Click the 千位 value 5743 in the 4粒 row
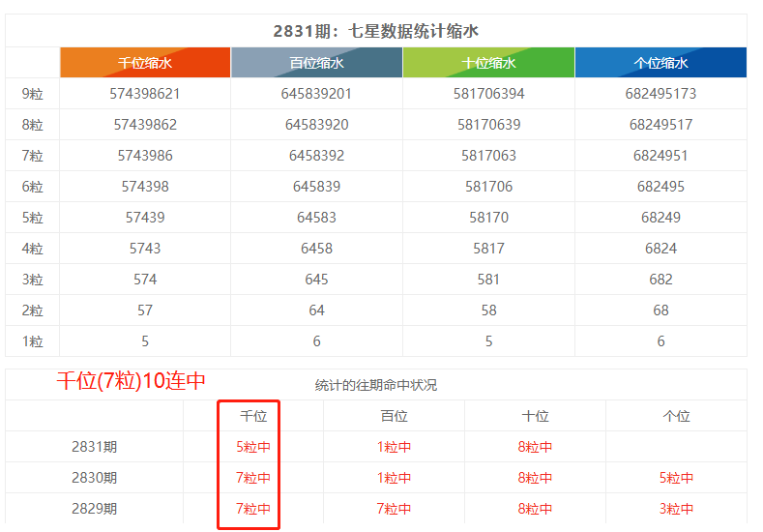 (145, 249)
